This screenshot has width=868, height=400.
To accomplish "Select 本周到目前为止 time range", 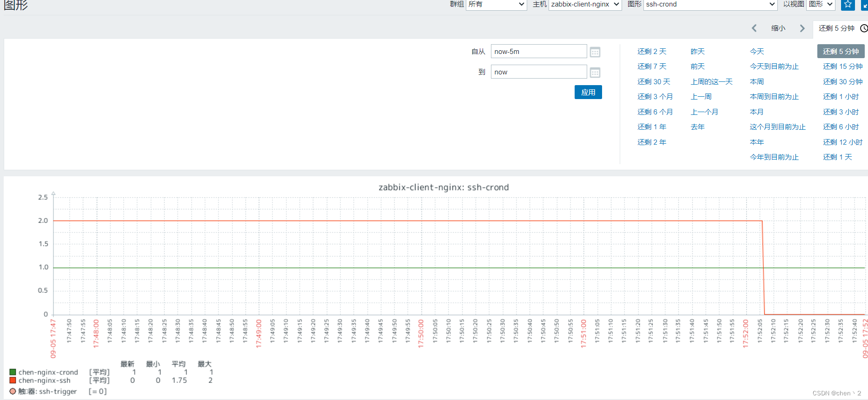I will (774, 97).
